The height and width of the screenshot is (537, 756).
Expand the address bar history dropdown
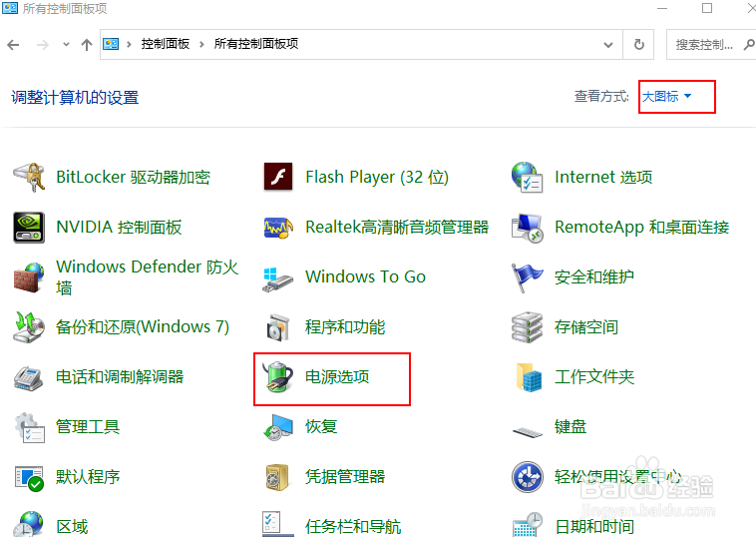(608, 45)
